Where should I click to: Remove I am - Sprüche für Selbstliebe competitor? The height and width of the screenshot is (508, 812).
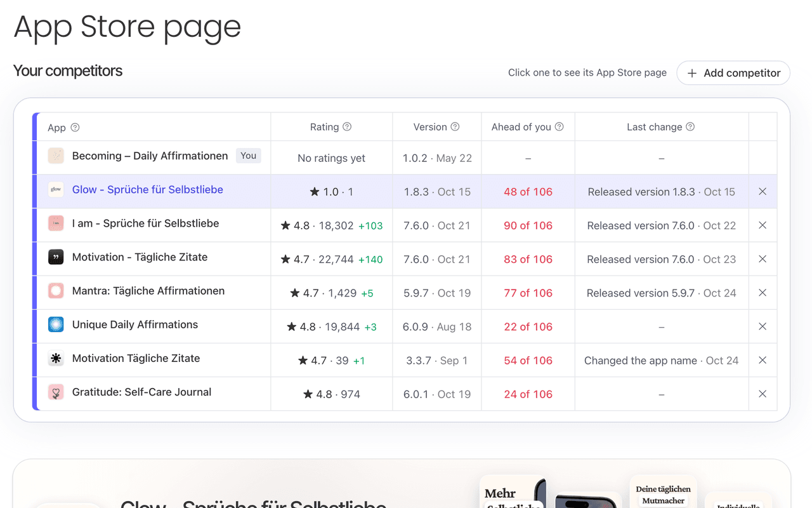tap(763, 225)
